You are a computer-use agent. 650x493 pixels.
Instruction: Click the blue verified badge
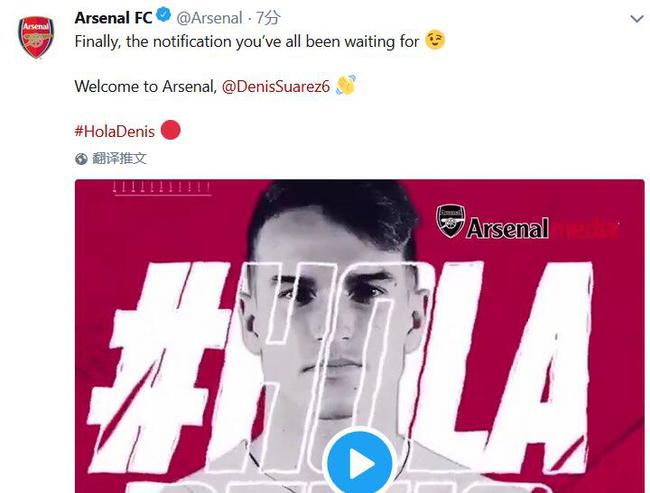(164, 16)
